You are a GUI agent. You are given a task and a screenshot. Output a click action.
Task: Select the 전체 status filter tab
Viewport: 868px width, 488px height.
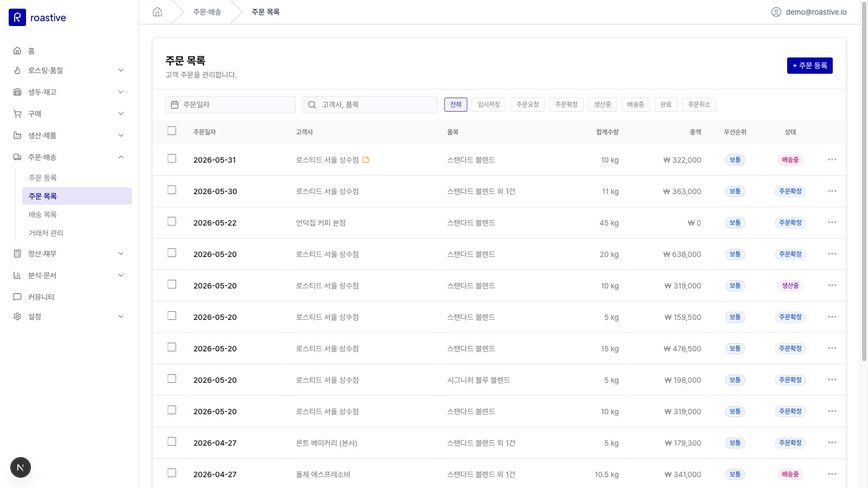tap(456, 105)
